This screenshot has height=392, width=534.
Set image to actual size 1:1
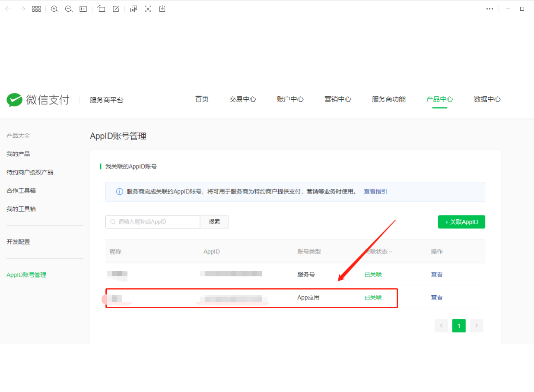pos(83,9)
